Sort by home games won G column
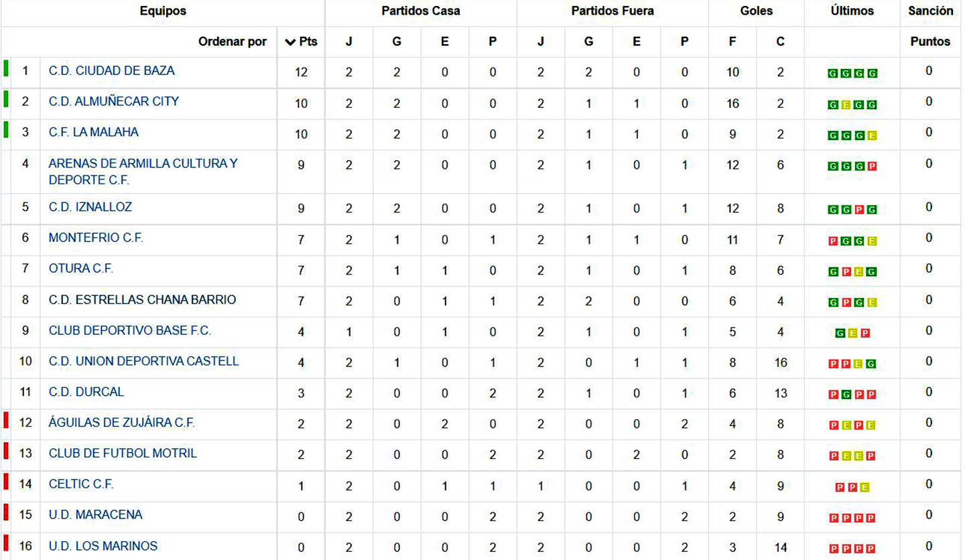The width and height of the screenshot is (965, 560). point(397,42)
